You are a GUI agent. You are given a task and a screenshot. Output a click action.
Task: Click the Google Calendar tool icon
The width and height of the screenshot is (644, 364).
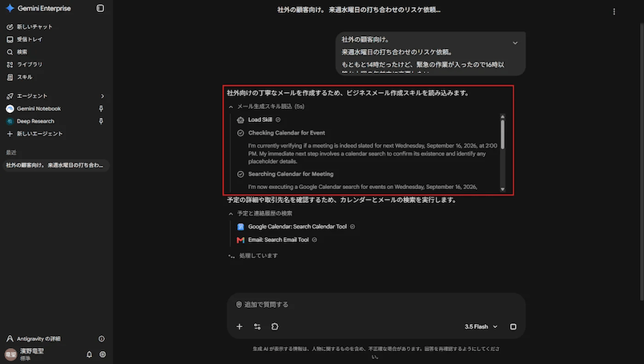coord(240,227)
